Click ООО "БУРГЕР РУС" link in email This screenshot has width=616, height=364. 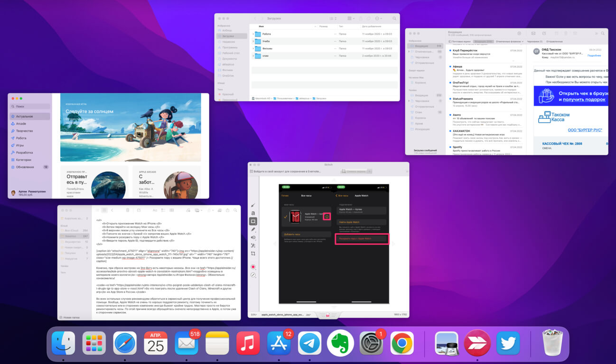coord(585,130)
